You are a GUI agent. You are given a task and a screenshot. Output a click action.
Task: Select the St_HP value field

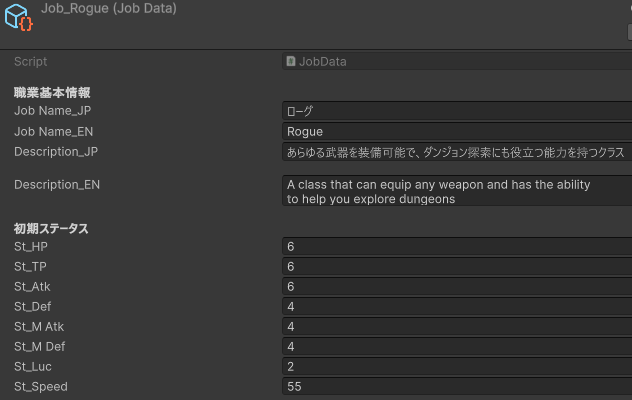[x=457, y=247]
